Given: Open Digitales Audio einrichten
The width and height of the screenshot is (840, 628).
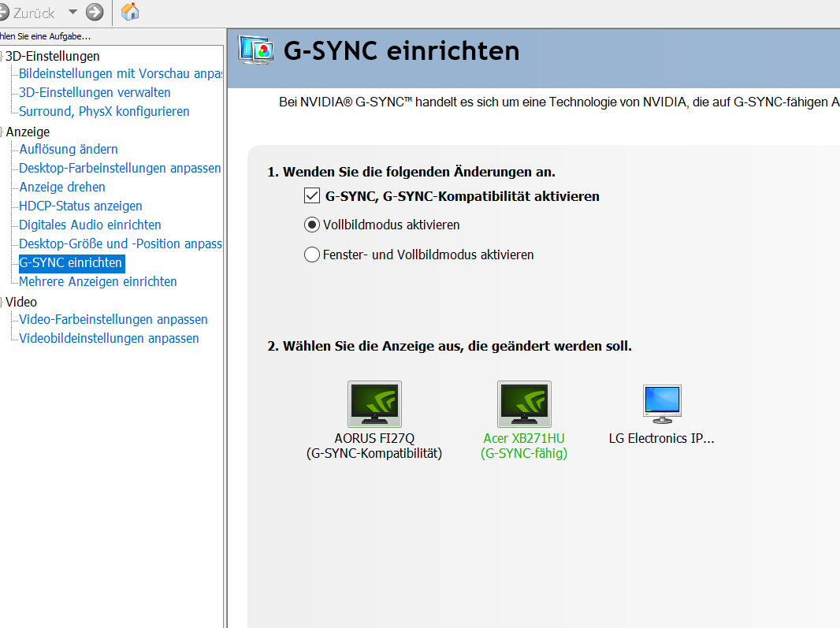Looking at the screenshot, I should [90, 225].
